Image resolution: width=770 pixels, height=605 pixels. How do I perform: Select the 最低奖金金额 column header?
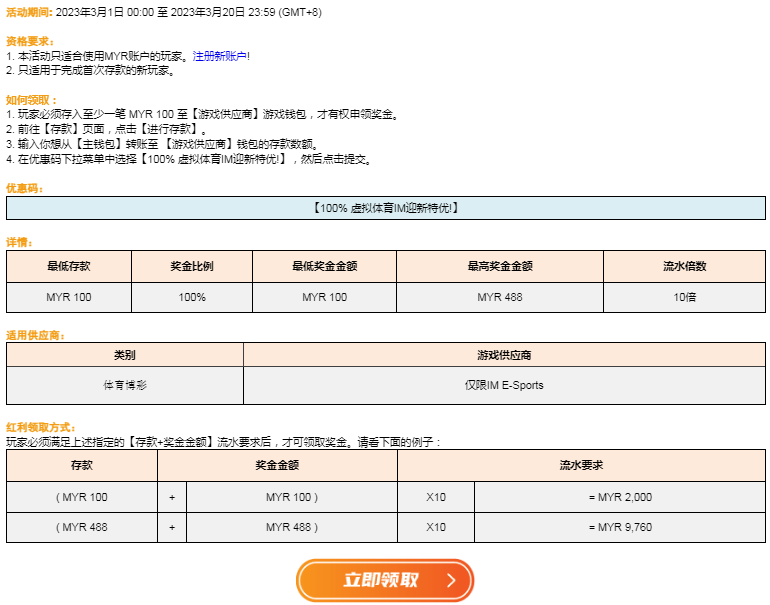click(324, 267)
